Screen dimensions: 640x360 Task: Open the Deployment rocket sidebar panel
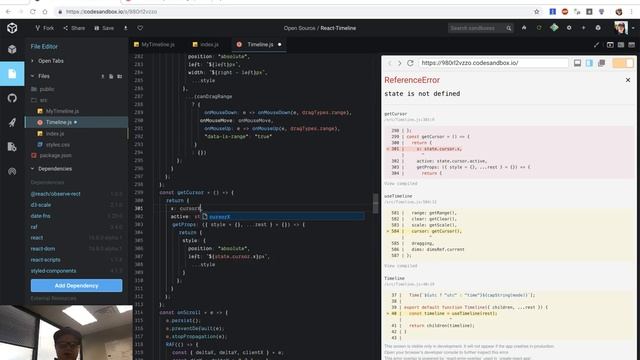[x=12, y=122]
